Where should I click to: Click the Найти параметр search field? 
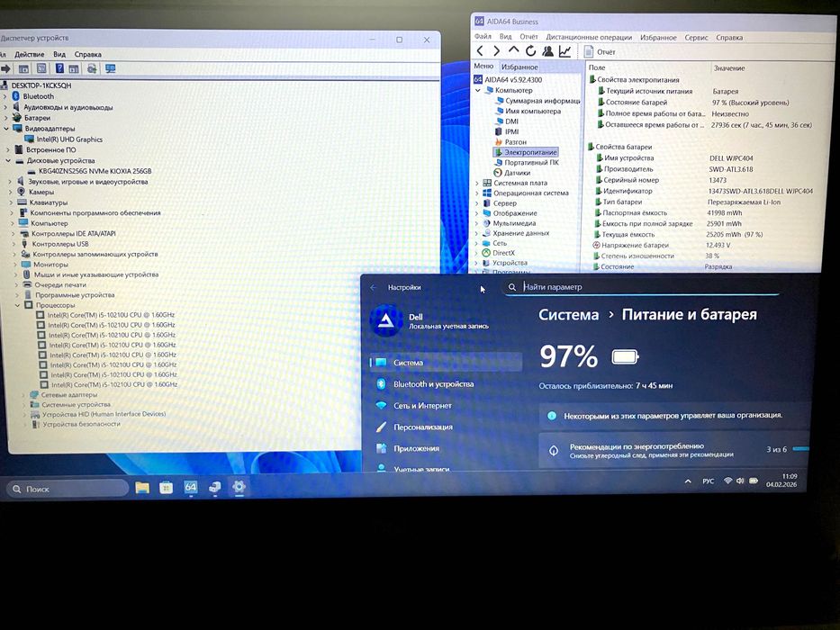click(x=641, y=287)
